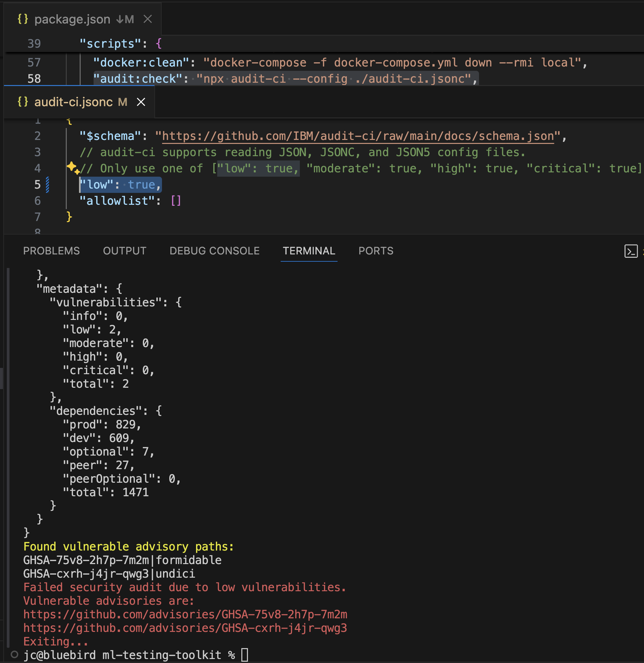This screenshot has height=663, width=644.
Task: Select the audit-ci.jsonc tab
Action: tap(79, 102)
